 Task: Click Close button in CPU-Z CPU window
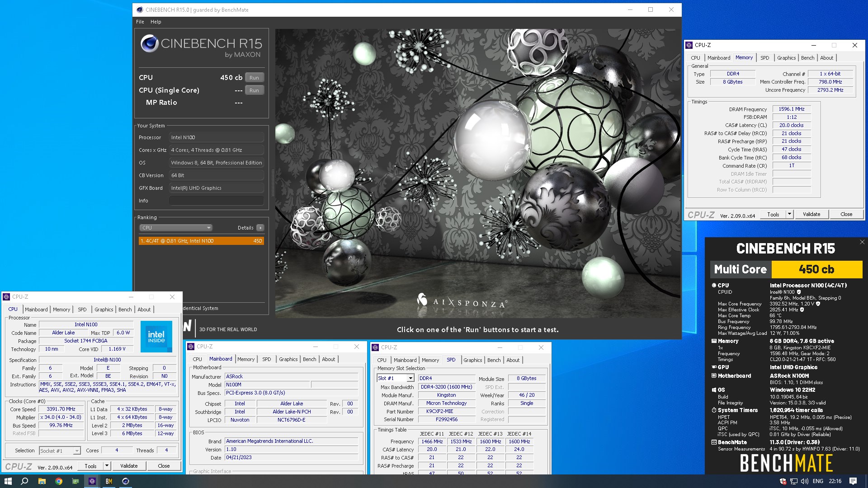pos(164,466)
